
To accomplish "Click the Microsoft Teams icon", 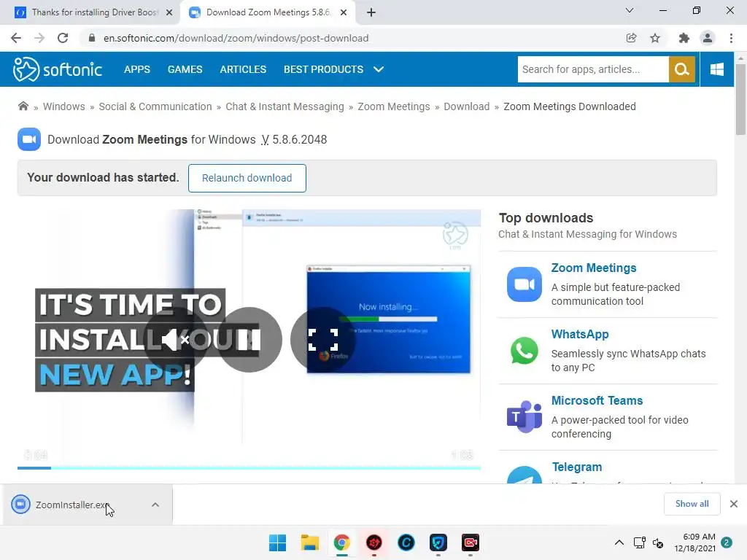I will point(524,416).
